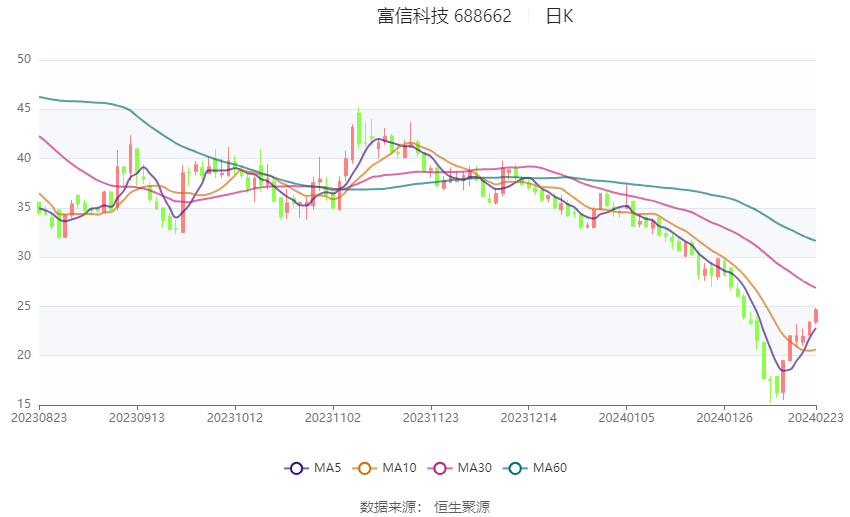Image resolution: width=850 pixels, height=517 pixels.
Task: Click y-axis value 45
Action: click(x=24, y=108)
